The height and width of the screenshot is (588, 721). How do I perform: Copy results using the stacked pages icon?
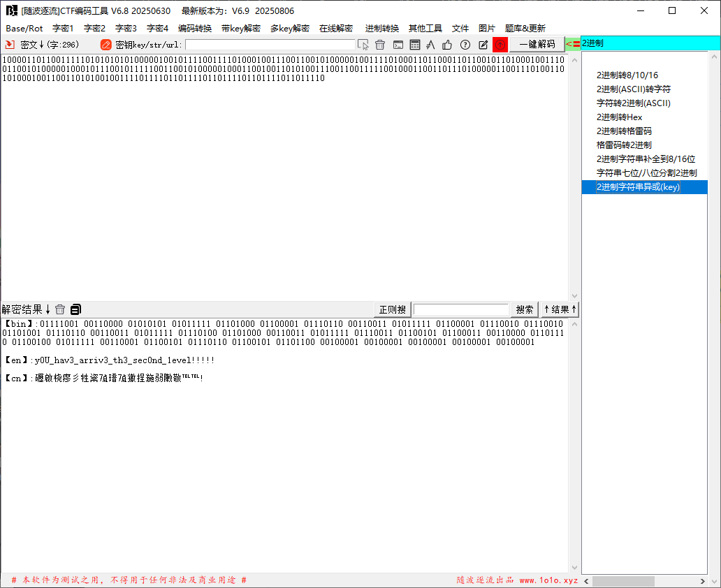[x=75, y=309]
